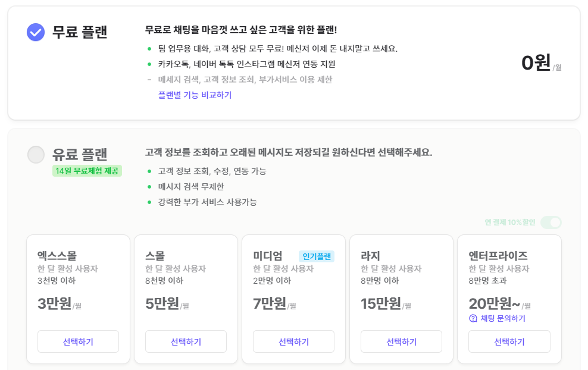Click the 엑스스몰 plan card title
The image size is (588, 370).
[57, 256]
